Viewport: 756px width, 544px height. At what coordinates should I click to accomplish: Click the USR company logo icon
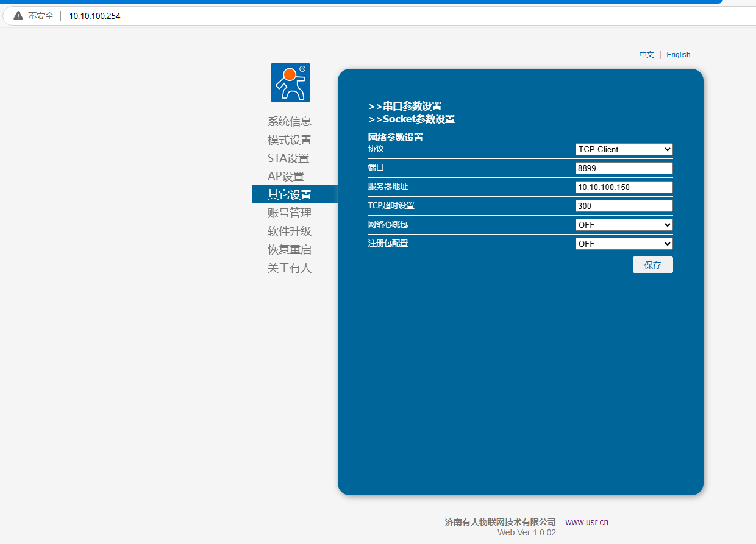290,82
